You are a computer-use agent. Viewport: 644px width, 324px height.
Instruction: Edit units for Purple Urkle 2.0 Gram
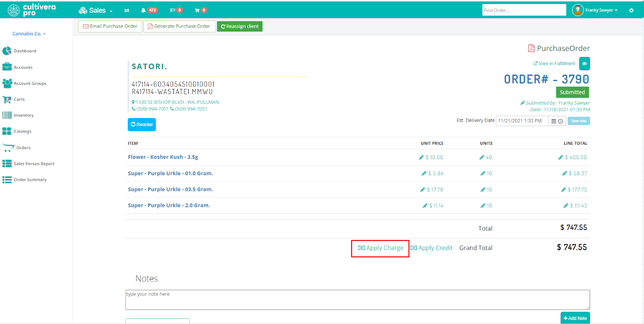483,206
